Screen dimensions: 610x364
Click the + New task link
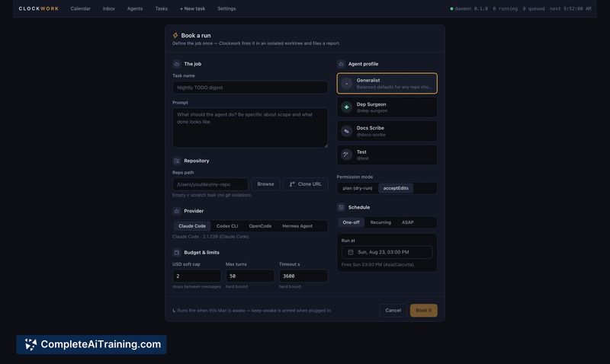coord(193,8)
